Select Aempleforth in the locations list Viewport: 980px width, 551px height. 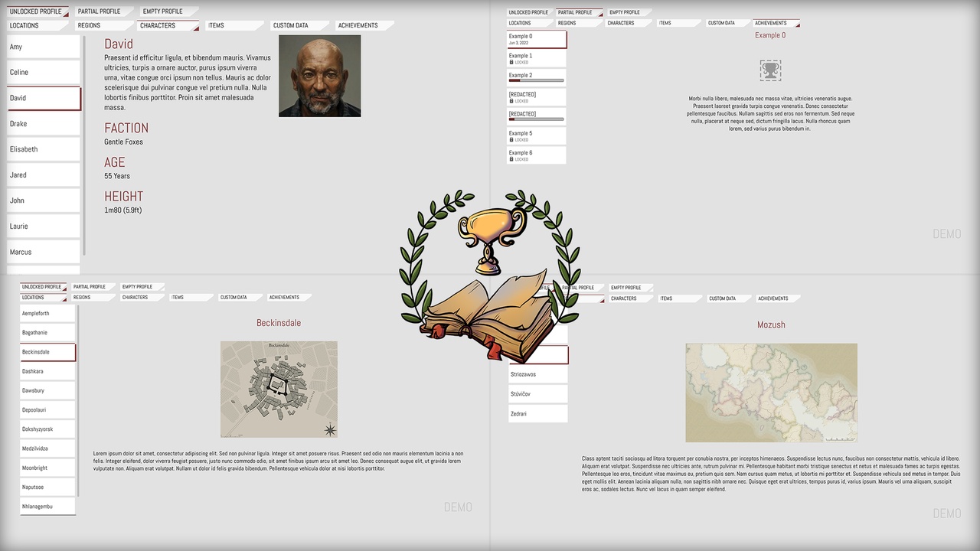pyautogui.click(x=47, y=314)
